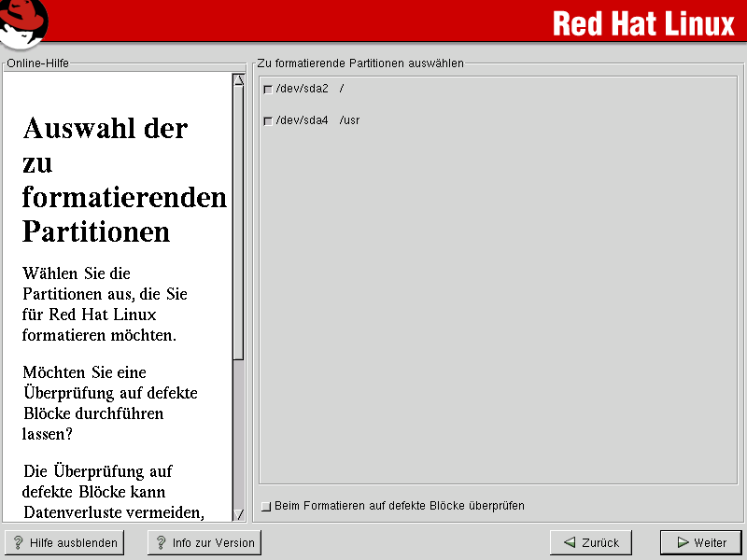This screenshot has height=560, width=747.
Task: Select /dev/sda2 root partition for formatting
Action: [268, 90]
